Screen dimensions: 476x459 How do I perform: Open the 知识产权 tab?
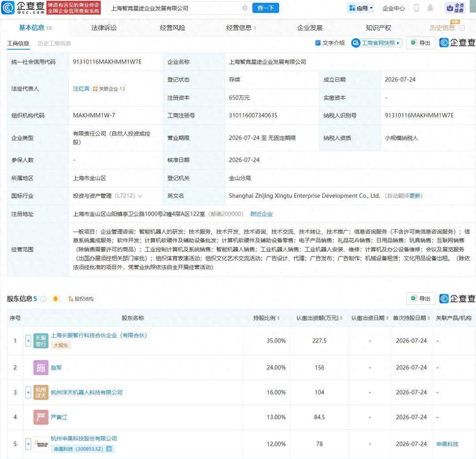(378, 28)
